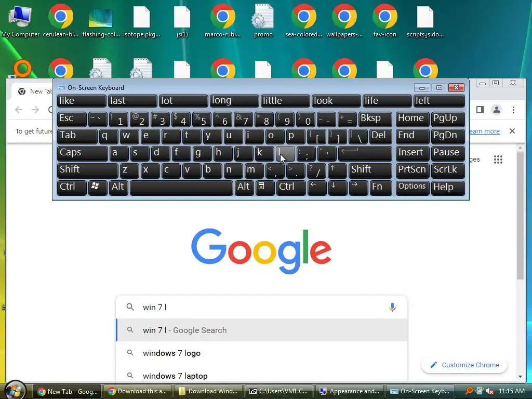Toggle the Fn key on keyboard
532x399 pixels.
[x=381, y=188]
